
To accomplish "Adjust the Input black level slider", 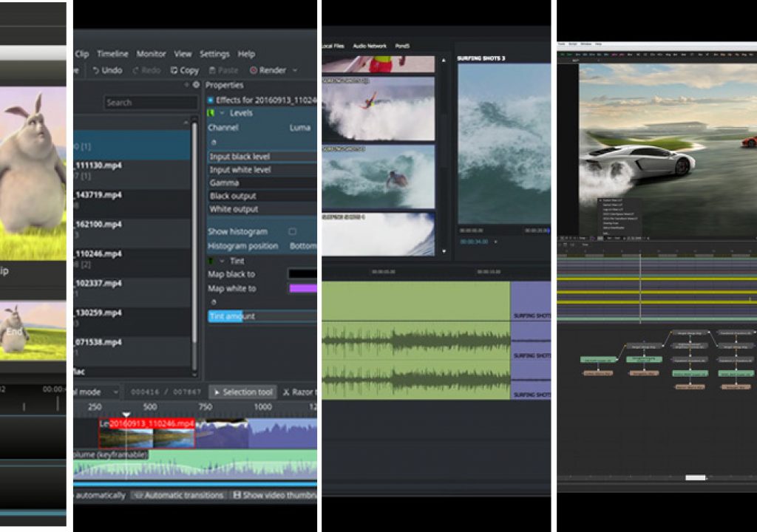I will (x=262, y=157).
